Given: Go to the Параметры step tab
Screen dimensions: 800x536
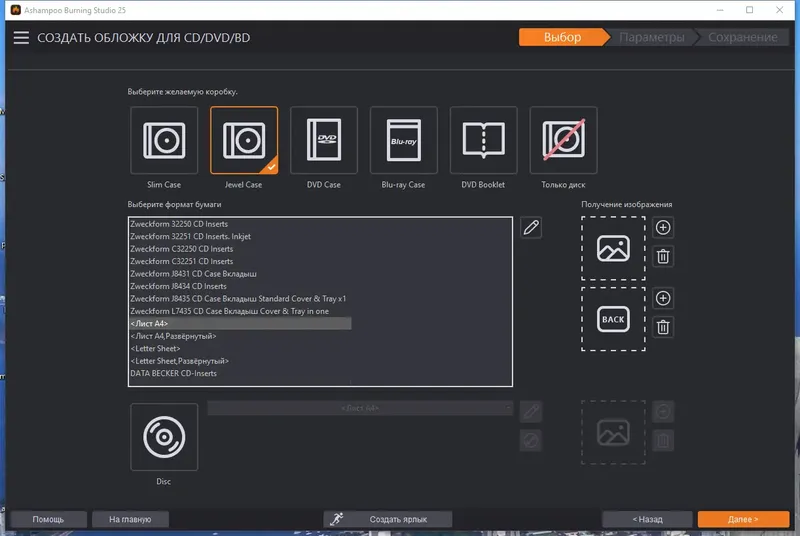Looking at the screenshot, I should (x=652, y=37).
